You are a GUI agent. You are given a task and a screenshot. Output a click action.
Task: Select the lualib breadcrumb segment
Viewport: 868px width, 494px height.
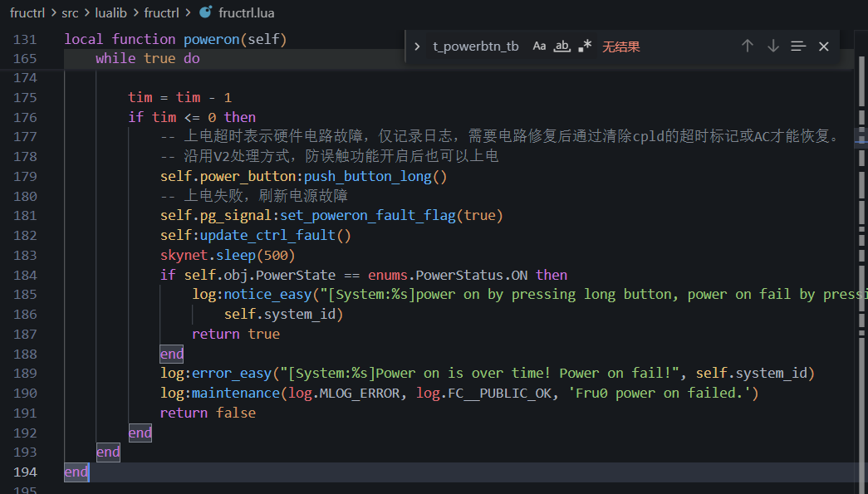click(x=110, y=12)
